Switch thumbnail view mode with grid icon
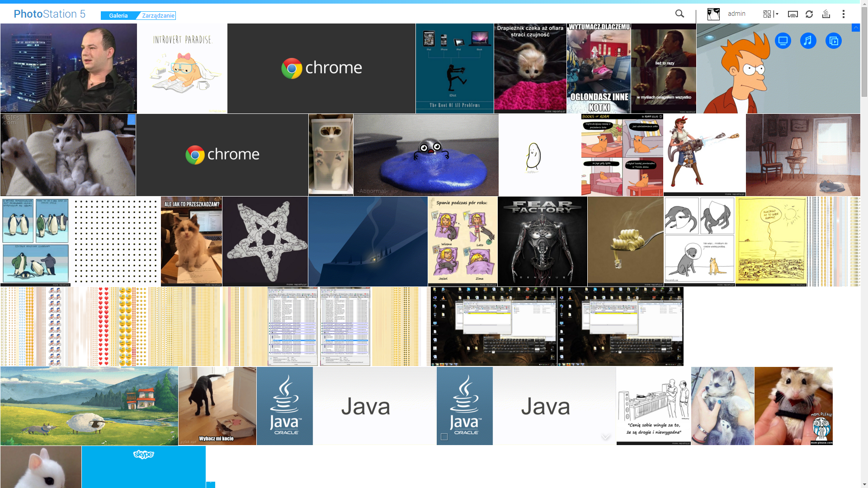868x488 pixels. point(767,14)
